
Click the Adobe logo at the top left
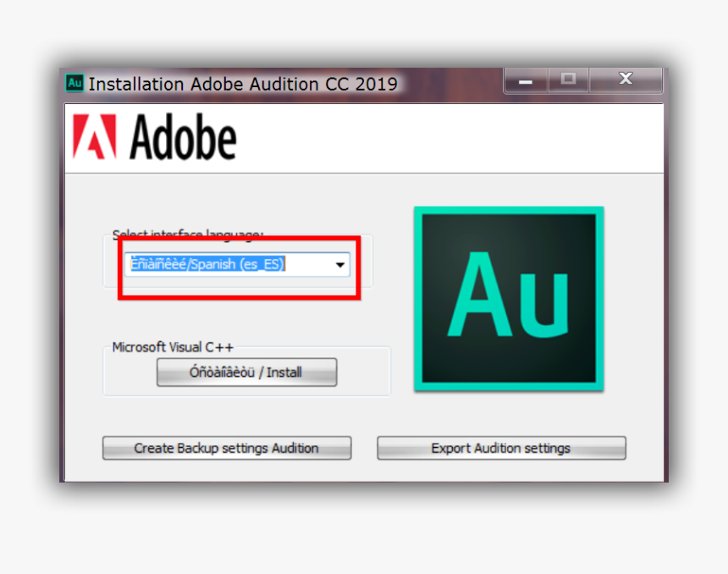click(157, 135)
